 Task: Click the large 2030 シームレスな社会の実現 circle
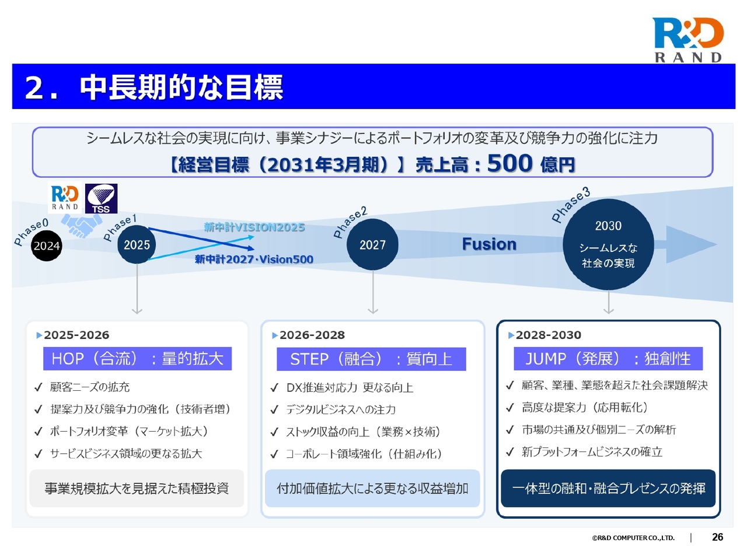[608, 244]
